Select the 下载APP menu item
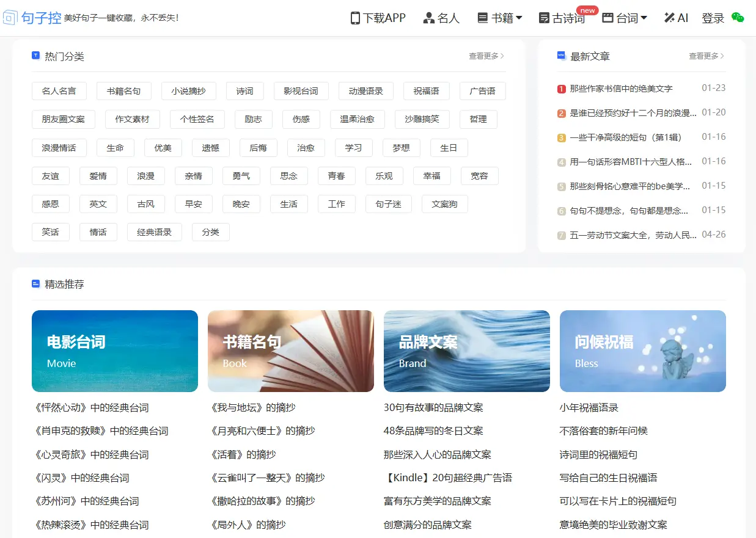The image size is (756, 538). 377,18
